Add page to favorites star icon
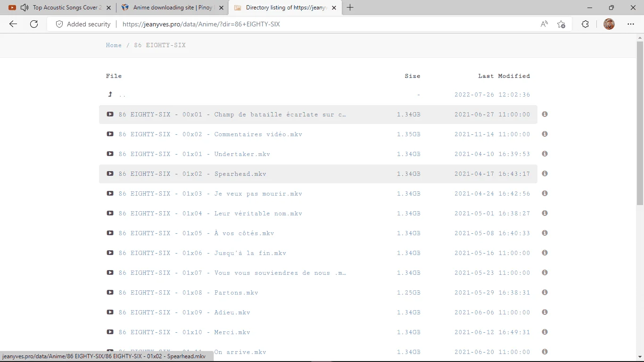This screenshot has width=644, height=362. pos(561,24)
